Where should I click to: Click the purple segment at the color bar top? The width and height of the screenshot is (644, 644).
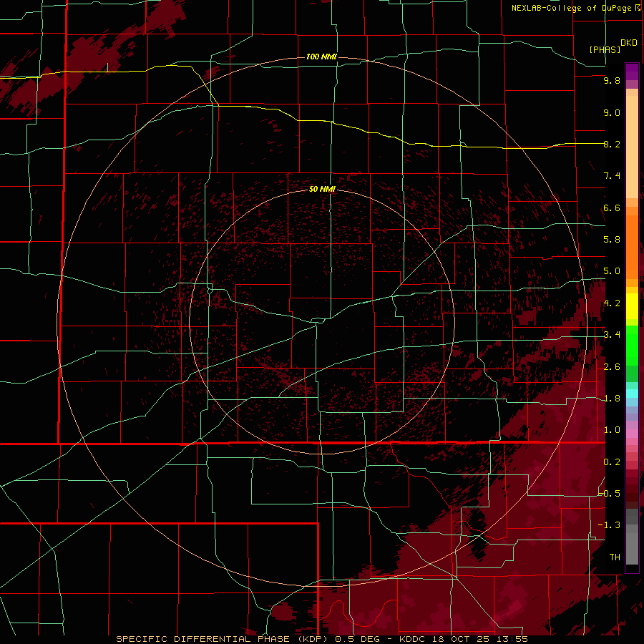632,72
